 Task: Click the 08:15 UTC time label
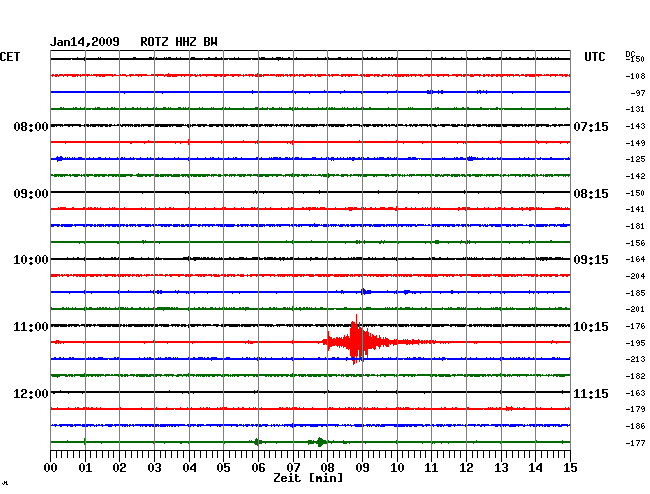(x=591, y=194)
